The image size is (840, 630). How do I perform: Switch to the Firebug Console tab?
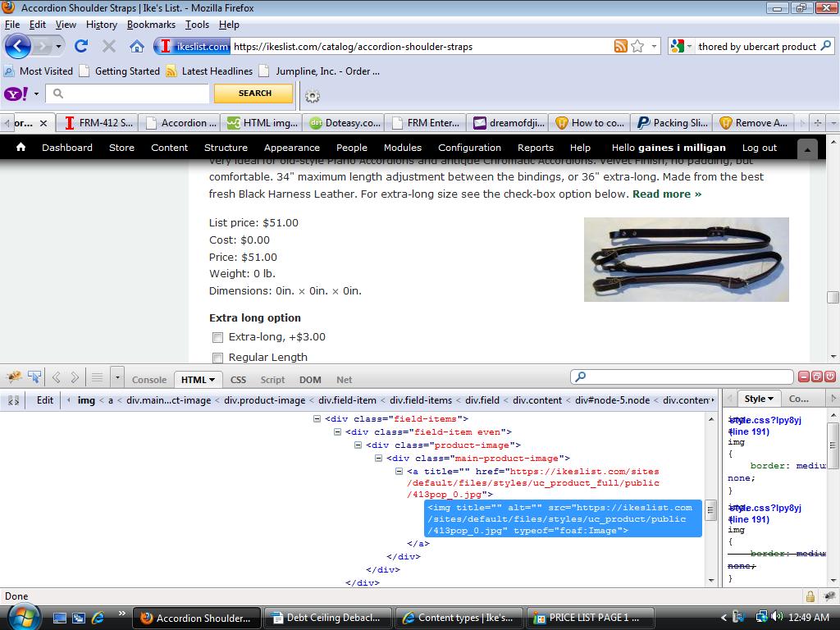pyautogui.click(x=148, y=379)
